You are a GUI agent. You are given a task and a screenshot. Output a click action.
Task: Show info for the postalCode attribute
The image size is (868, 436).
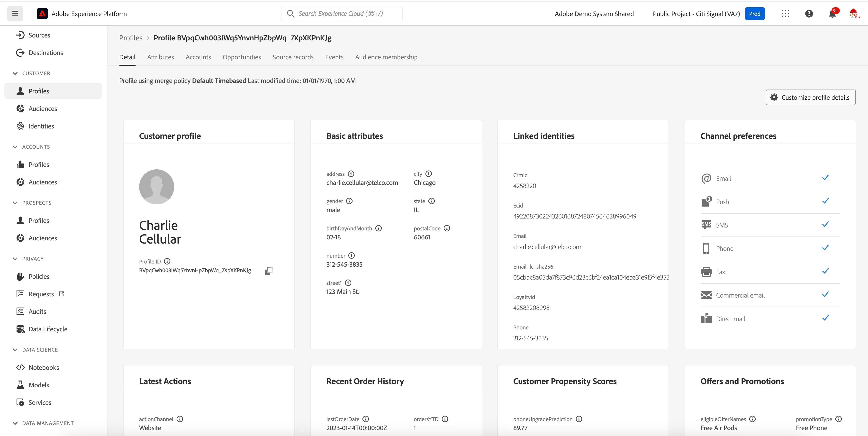point(447,228)
